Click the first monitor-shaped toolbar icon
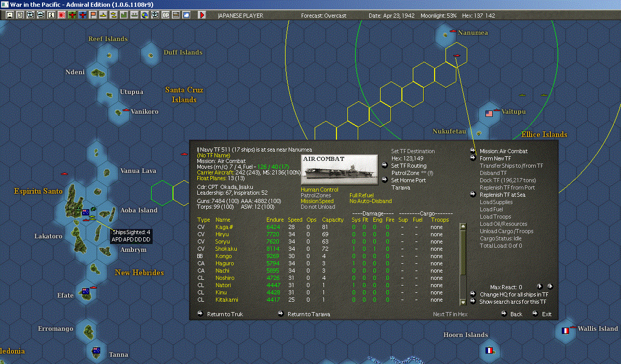This screenshot has width=621, height=364. click(31, 15)
